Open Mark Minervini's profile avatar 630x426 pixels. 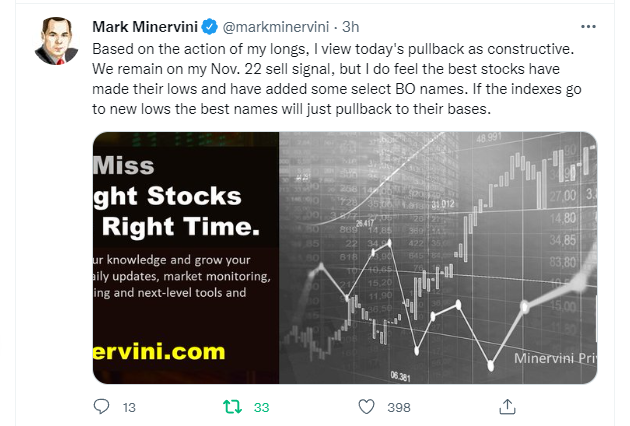pyautogui.click(x=56, y=41)
